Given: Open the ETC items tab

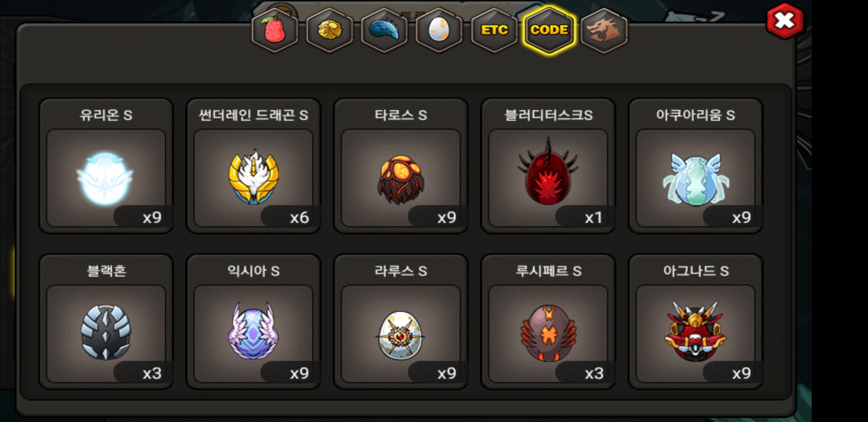Looking at the screenshot, I should click(494, 30).
